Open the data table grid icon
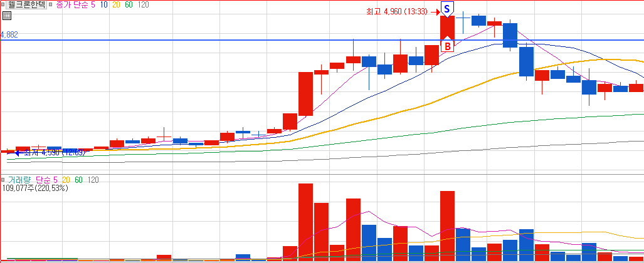Screen dimensions: 644x263 pos(6,16)
